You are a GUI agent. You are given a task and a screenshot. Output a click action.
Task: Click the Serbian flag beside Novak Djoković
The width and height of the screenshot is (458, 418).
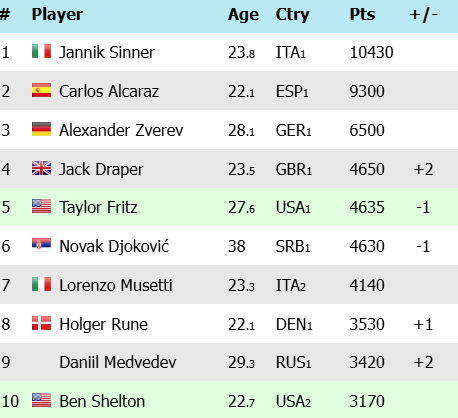coord(41,245)
